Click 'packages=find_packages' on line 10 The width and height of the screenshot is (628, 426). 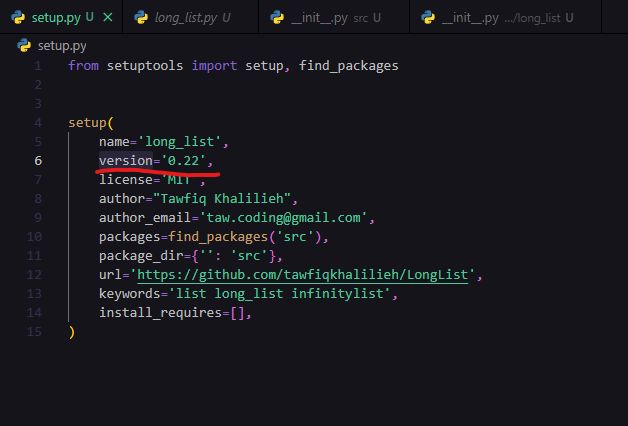(183, 237)
